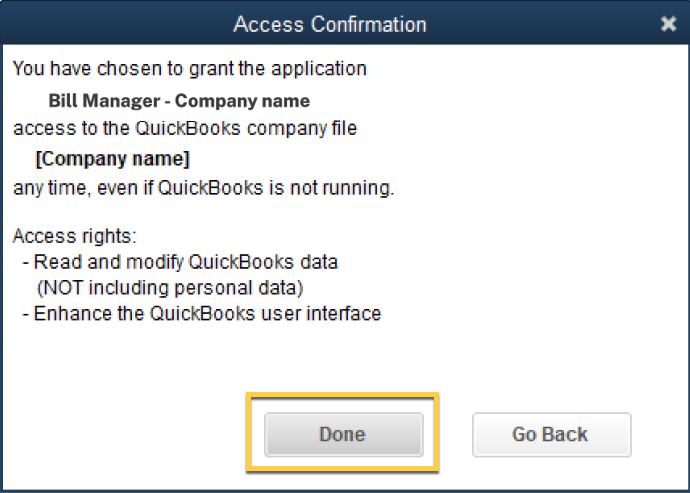Close the Access Confirmation dialog

click(x=668, y=24)
